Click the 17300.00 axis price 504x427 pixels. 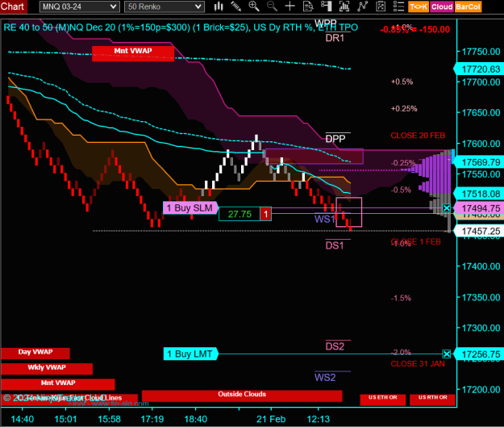coord(481,328)
